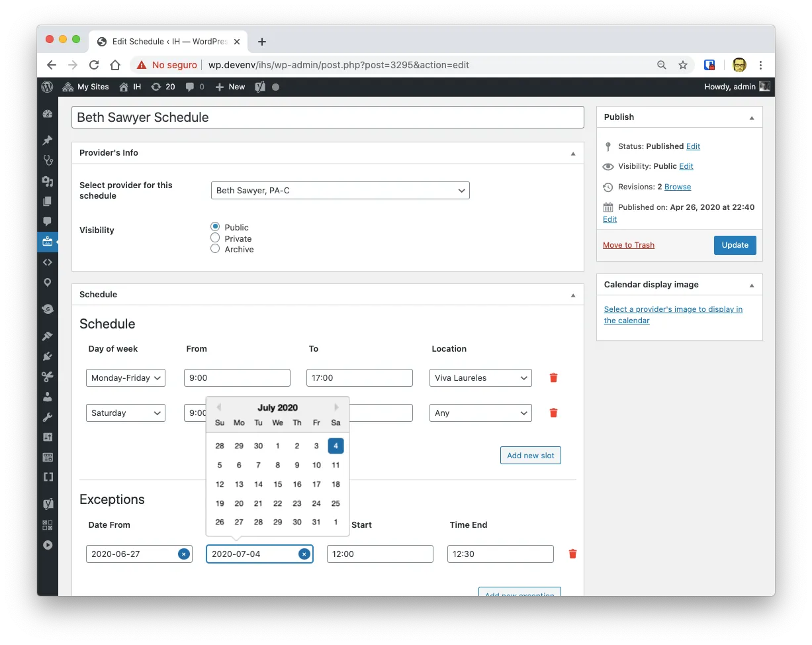This screenshot has height=645, width=812.
Task: Open the scissors icon in sidebar
Action: tap(47, 377)
